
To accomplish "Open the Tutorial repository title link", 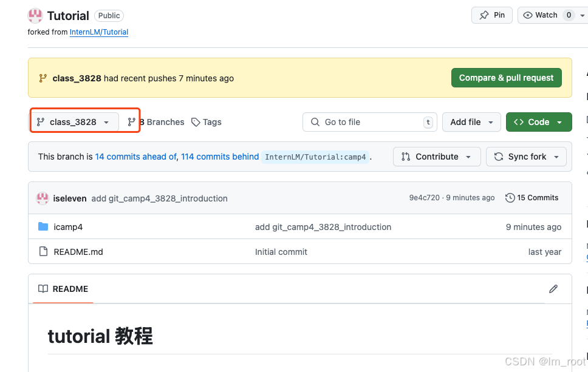I will point(68,16).
